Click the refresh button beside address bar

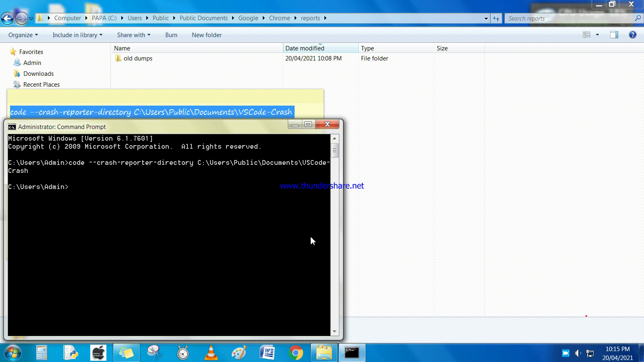[496, 18]
